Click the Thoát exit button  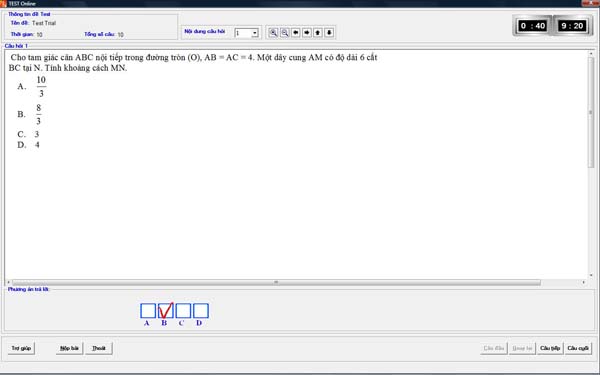99,348
